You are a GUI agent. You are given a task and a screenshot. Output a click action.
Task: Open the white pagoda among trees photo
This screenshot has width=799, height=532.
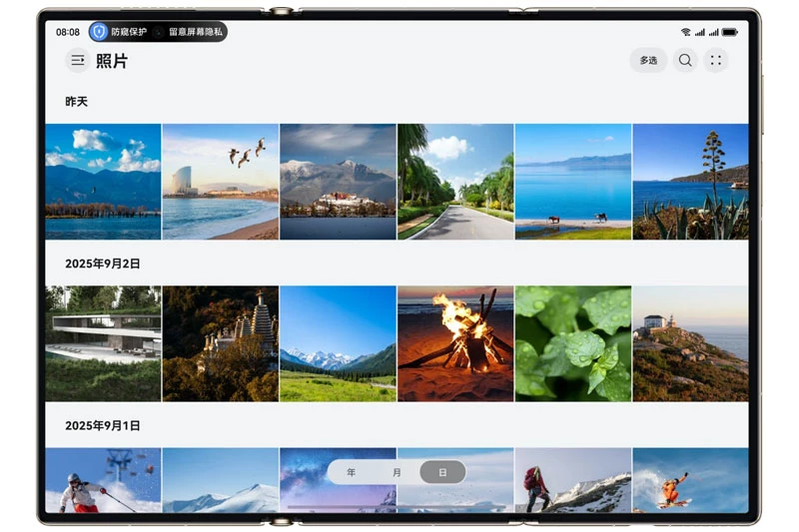(221, 343)
